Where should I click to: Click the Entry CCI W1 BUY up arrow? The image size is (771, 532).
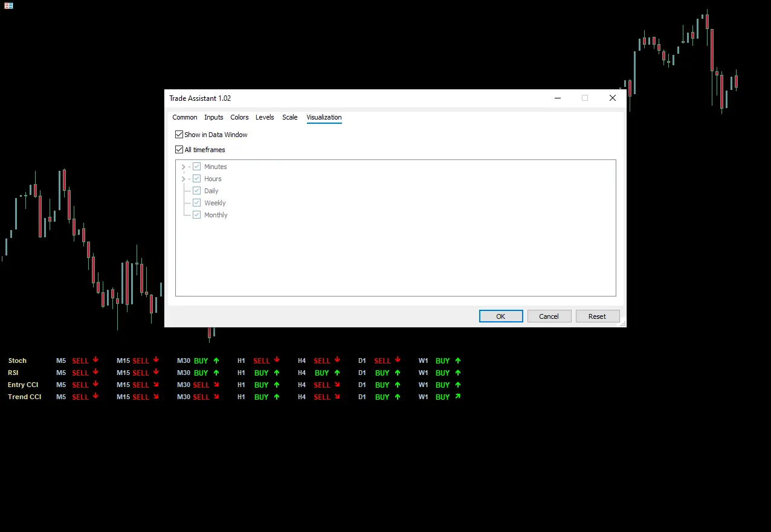[458, 385]
